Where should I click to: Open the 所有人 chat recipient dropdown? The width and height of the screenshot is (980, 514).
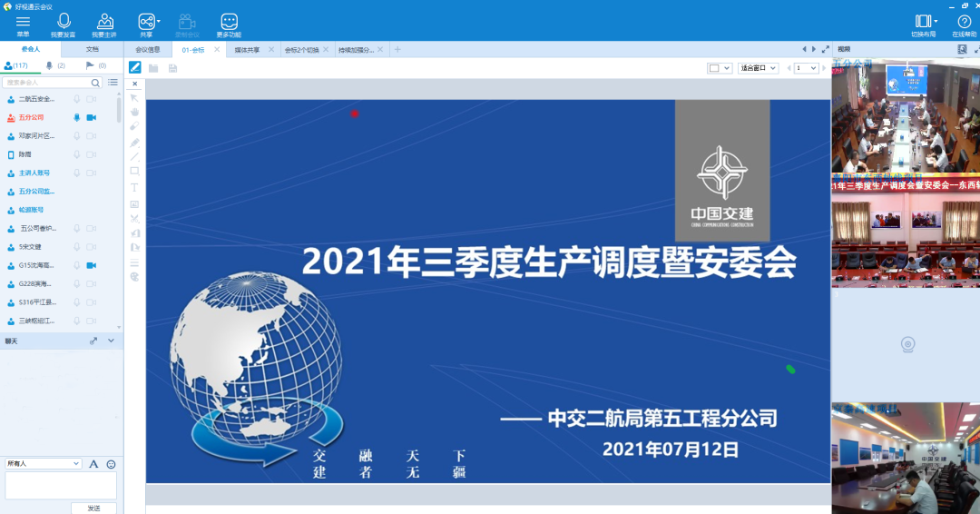pyautogui.click(x=44, y=463)
